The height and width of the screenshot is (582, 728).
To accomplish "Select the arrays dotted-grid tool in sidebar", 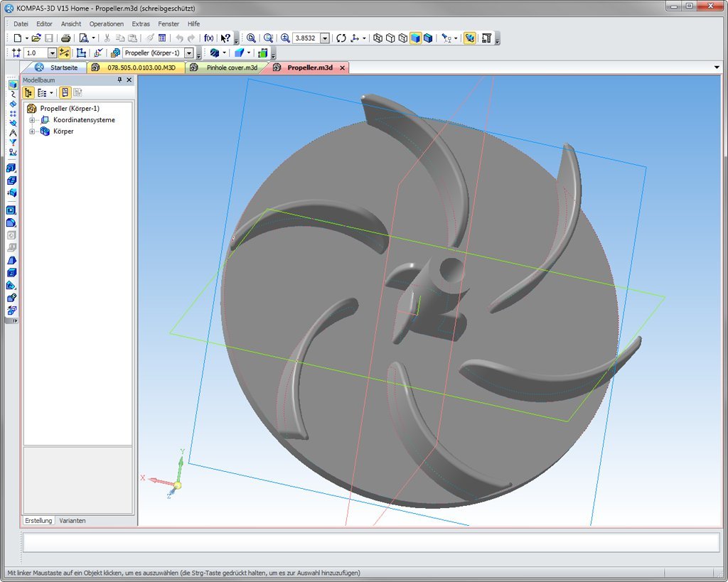I will click(x=13, y=114).
